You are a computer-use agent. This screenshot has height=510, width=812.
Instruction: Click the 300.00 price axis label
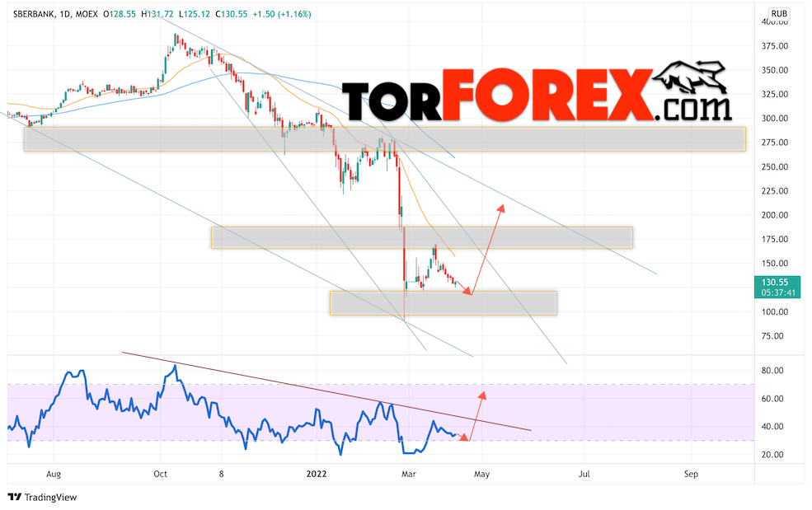point(775,118)
